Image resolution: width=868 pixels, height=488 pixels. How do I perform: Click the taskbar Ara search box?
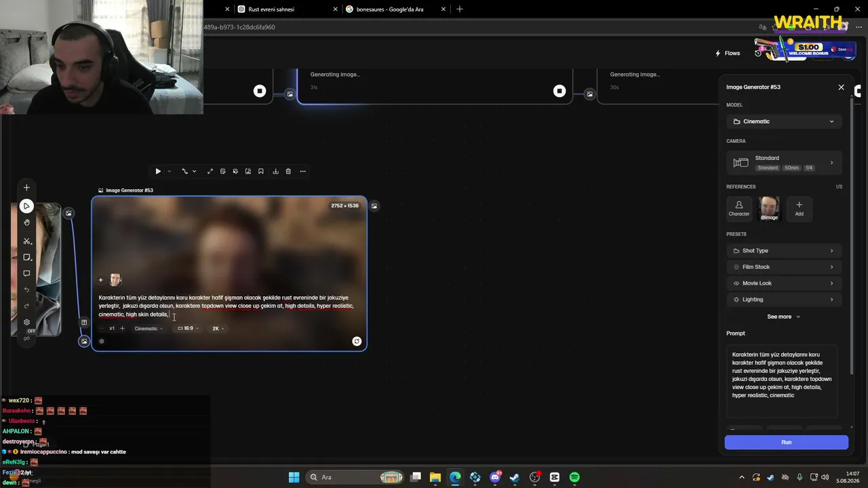click(356, 477)
